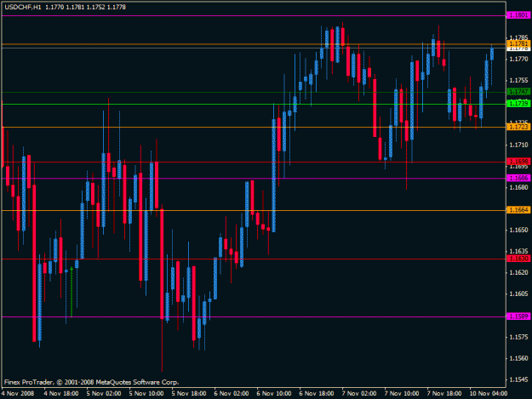This screenshot has width=532, height=399.
Task: Click the dark green 1.1747 price label
Action: 518,92
